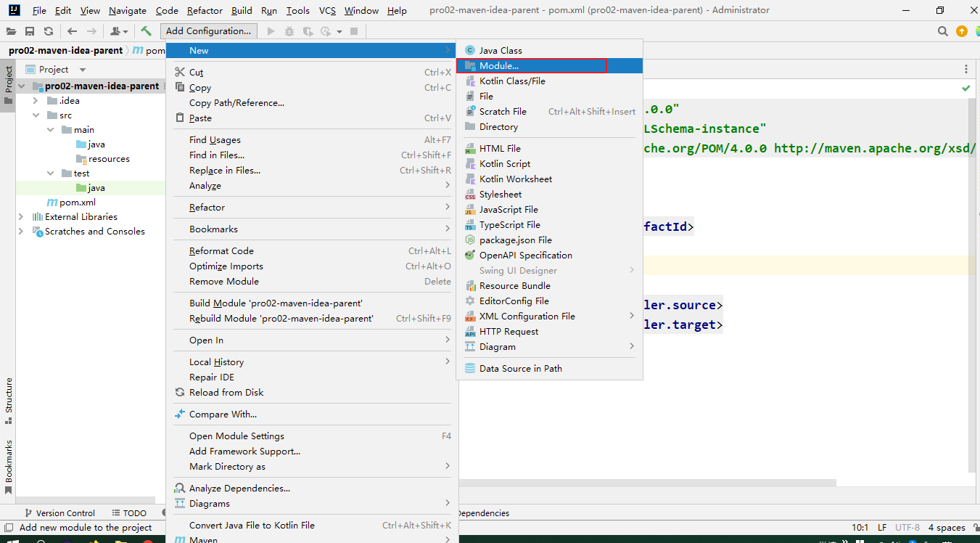Screen dimensions: 980x543
Task: Click Compare With... entry
Action: pos(313,414)
